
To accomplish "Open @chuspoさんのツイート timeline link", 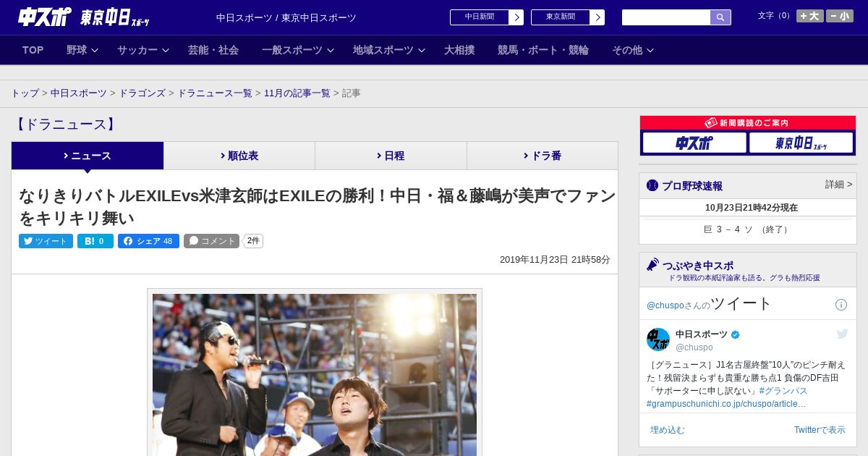I will (710, 304).
